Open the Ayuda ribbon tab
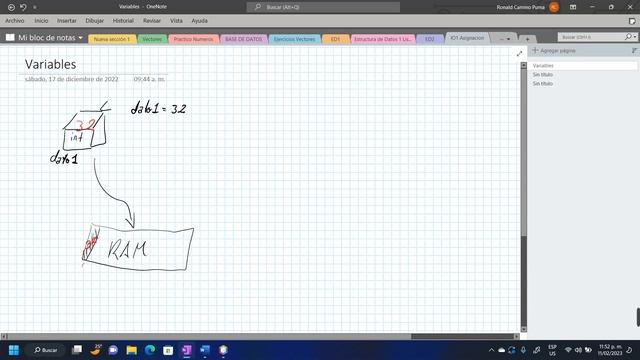This screenshot has width=640, height=360. click(200, 20)
